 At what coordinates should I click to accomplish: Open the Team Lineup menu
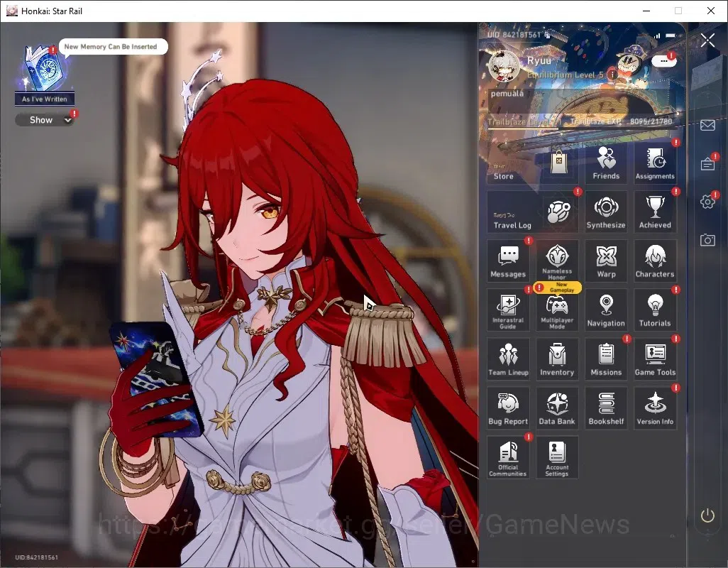508,359
